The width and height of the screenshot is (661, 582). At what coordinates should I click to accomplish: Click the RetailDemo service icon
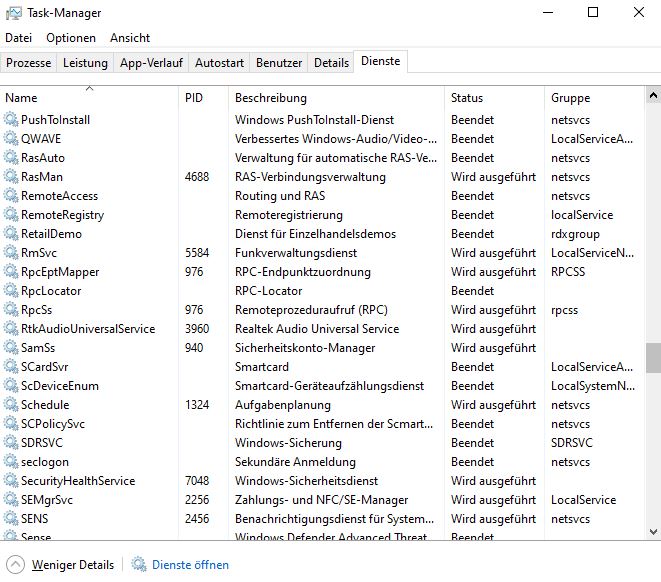(x=11, y=233)
